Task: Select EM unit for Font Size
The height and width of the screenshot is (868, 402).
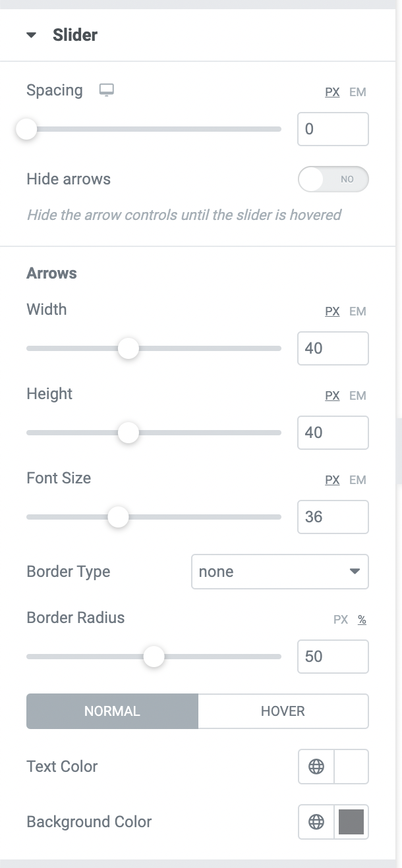Action: point(358,480)
